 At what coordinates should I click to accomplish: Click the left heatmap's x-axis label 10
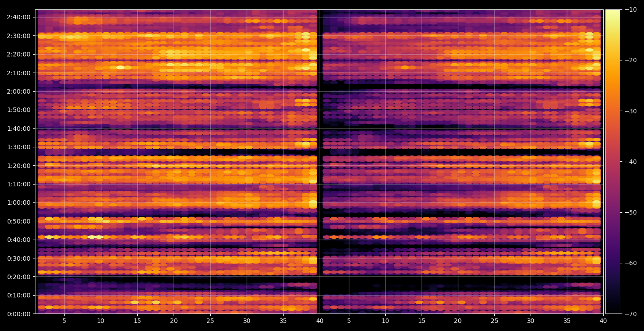coord(100,321)
